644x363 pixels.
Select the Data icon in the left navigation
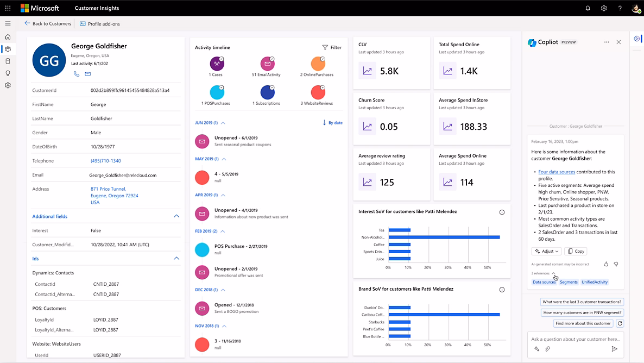click(8, 60)
